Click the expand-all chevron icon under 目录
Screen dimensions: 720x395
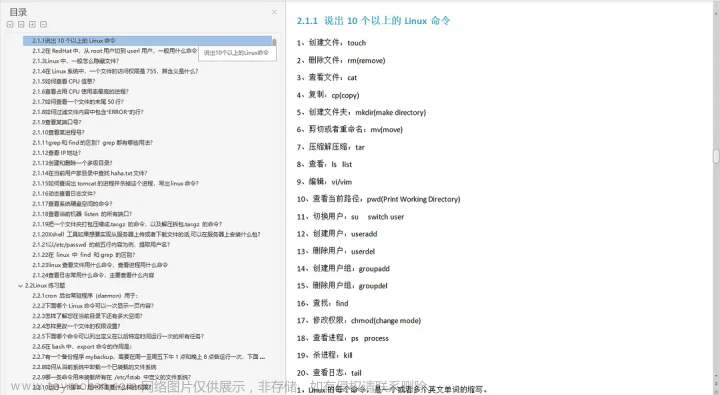point(10,24)
